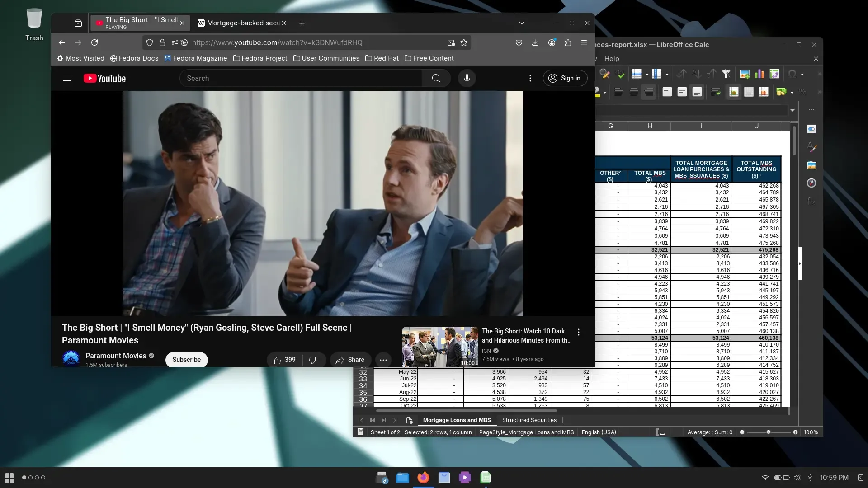This screenshot has width=868, height=488.
Task: Expand the Row toolbar dropdown arrow in Calc
Action: [x=647, y=74]
